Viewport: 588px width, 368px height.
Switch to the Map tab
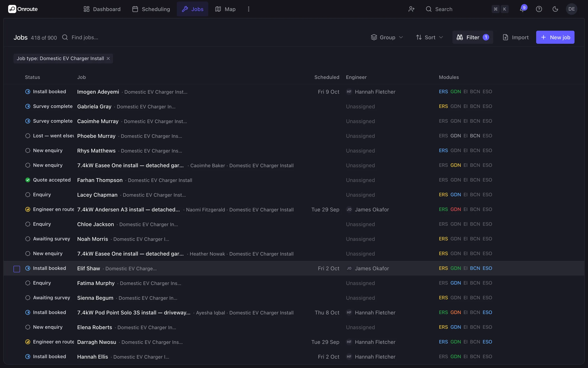[x=225, y=9]
